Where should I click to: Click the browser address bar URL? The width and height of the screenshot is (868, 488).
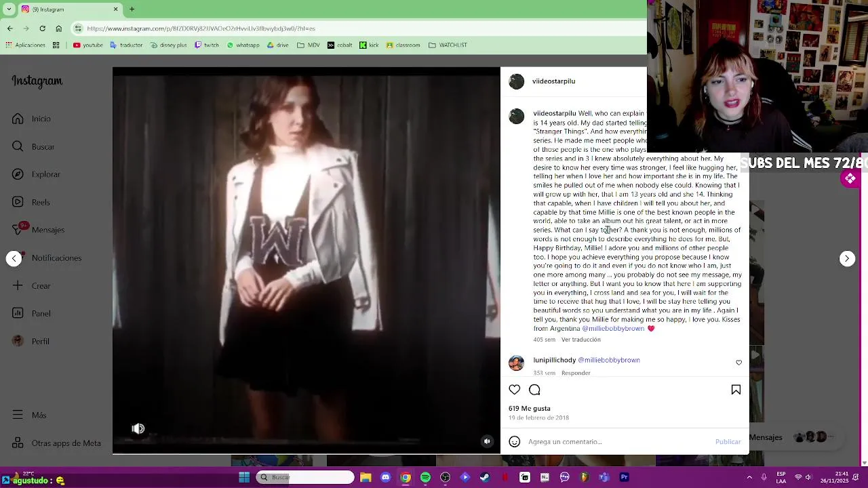tap(201, 28)
